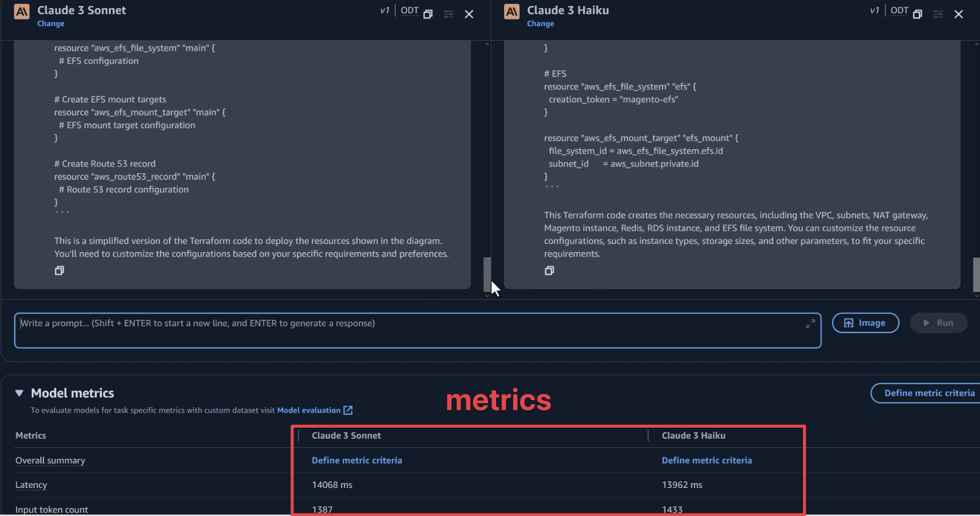Attach an image with Image button
The width and height of the screenshot is (980, 516).
click(x=865, y=323)
